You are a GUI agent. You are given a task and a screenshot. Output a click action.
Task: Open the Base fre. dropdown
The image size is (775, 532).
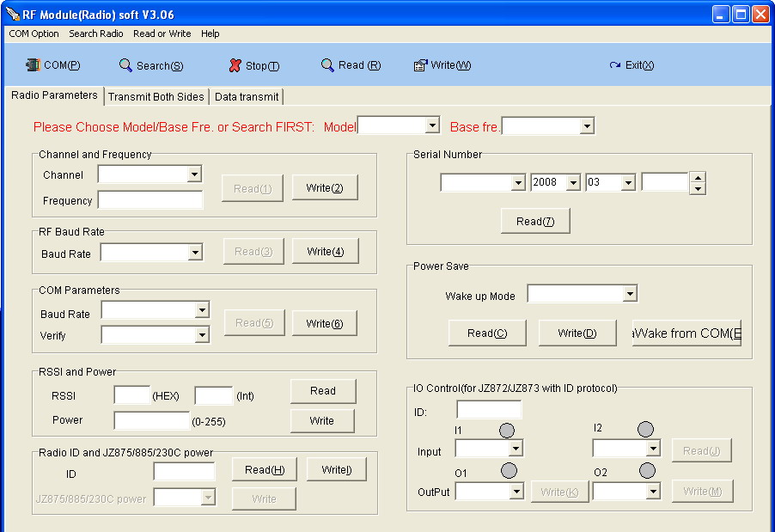[x=587, y=126]
